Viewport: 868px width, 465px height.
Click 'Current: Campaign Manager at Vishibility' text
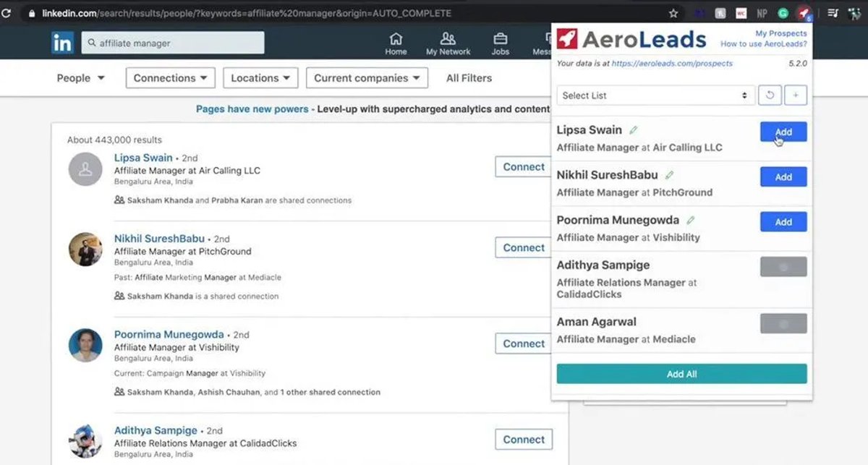[x=190, y=374]
